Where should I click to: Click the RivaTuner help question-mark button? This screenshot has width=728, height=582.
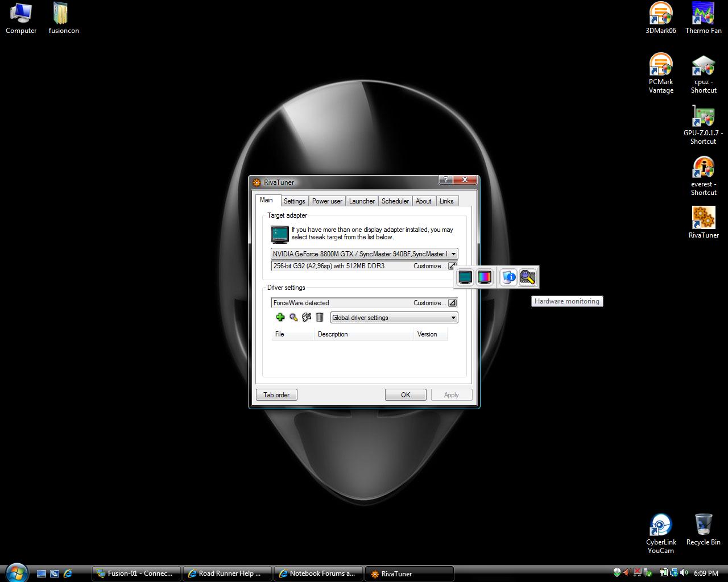pos(445,180)
